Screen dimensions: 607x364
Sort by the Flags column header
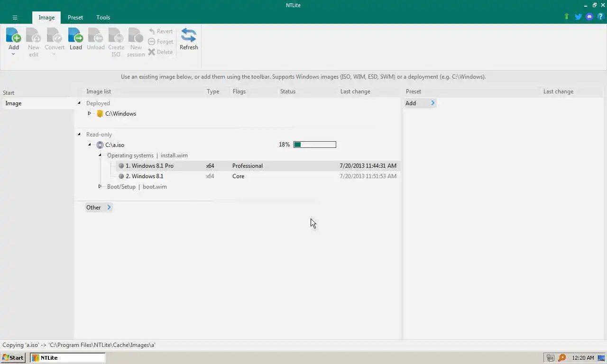point(239,91)
